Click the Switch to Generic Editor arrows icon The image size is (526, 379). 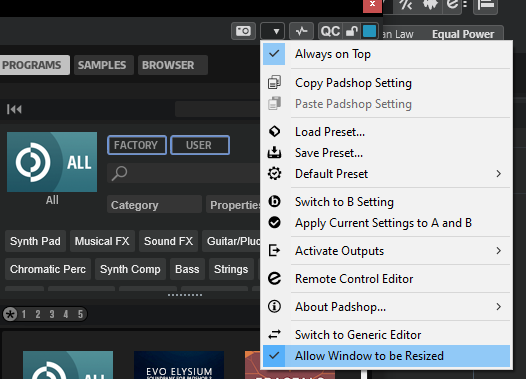click(x=274, y=334)
